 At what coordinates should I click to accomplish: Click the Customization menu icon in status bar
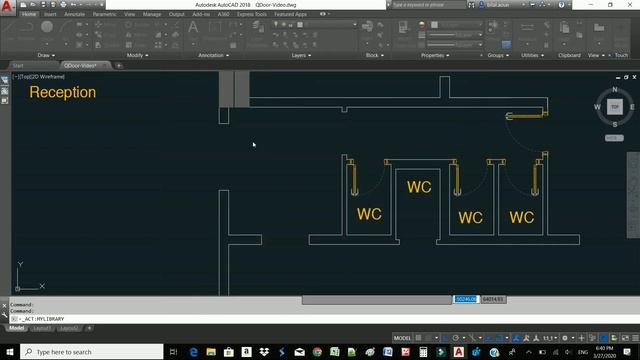tap(635, 338)
